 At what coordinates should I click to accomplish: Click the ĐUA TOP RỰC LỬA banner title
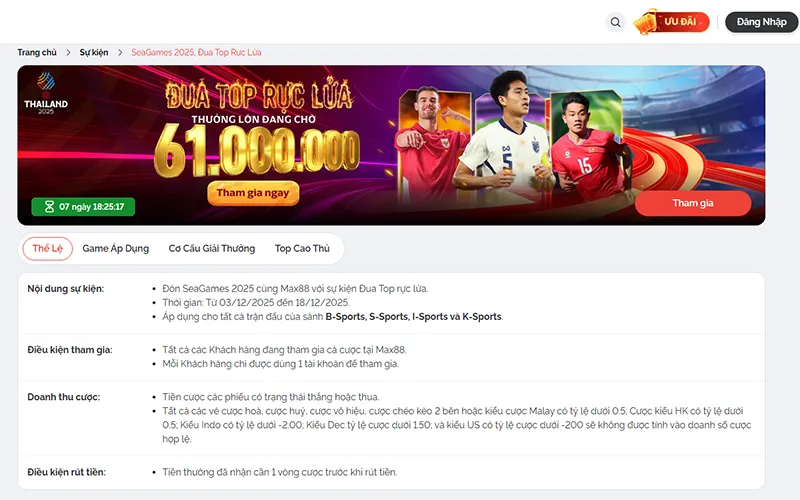click(x=259, y=94)
